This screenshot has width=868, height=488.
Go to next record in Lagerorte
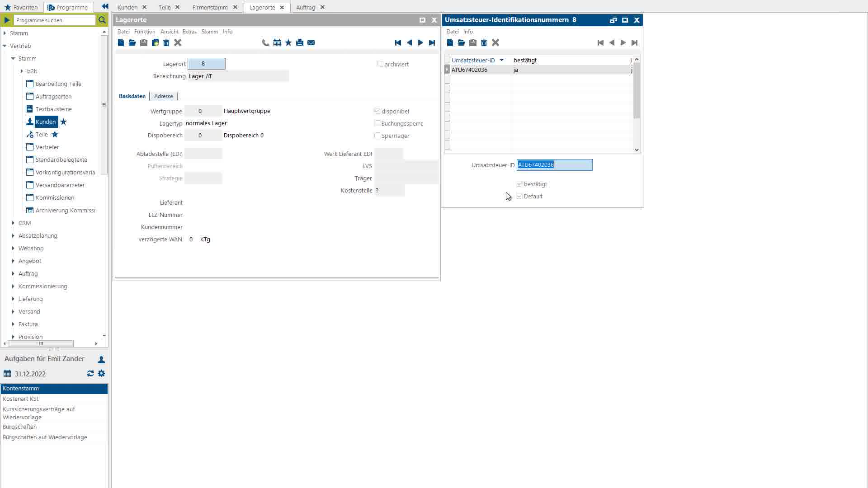pos(420,42)
